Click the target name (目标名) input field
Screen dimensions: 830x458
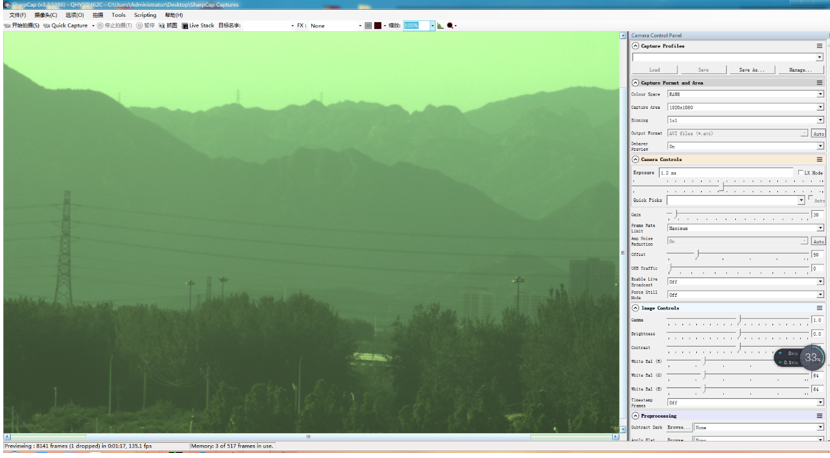[268, 25]
